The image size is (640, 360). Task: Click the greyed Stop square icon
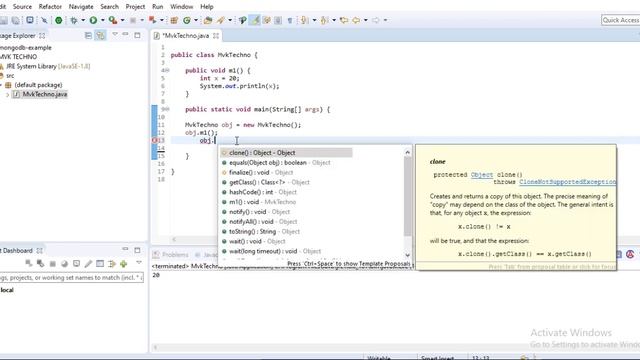pyautogui.click(x=133, y=20)
